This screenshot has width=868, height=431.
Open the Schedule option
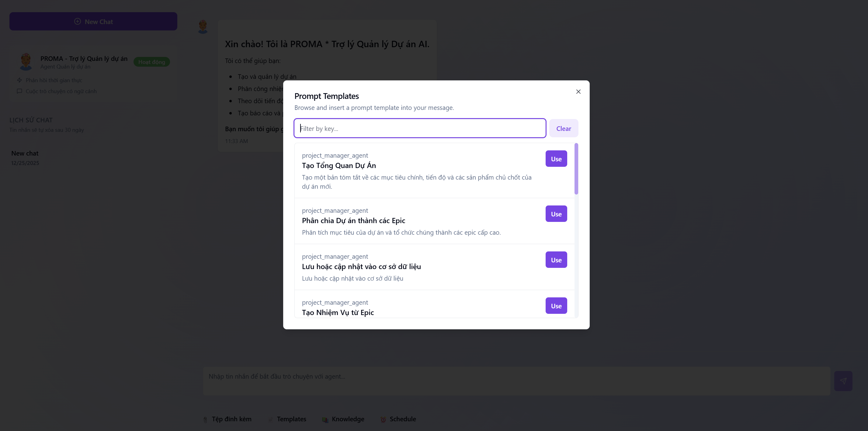pos(398,419)
